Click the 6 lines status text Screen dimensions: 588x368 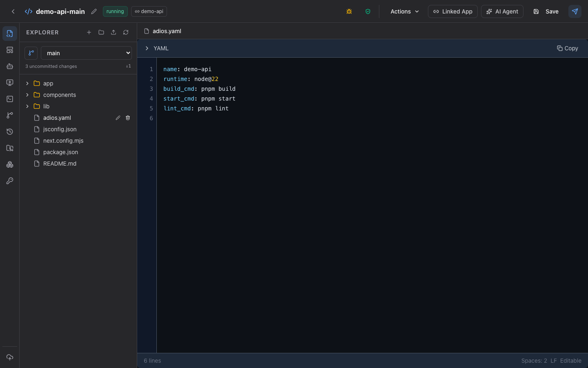click(152, 361)
